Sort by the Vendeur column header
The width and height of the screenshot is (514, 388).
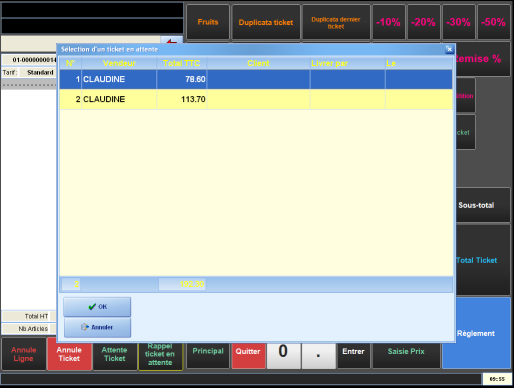point(119,63)
